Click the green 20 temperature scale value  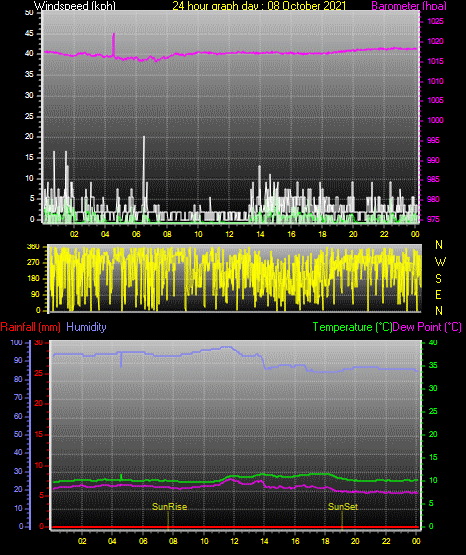(433, 434)
